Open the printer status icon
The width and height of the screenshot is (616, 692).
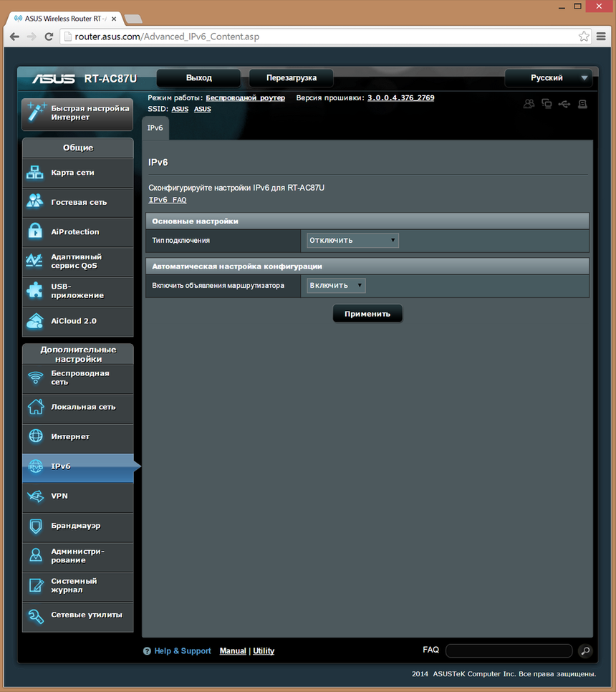[582, 103]
